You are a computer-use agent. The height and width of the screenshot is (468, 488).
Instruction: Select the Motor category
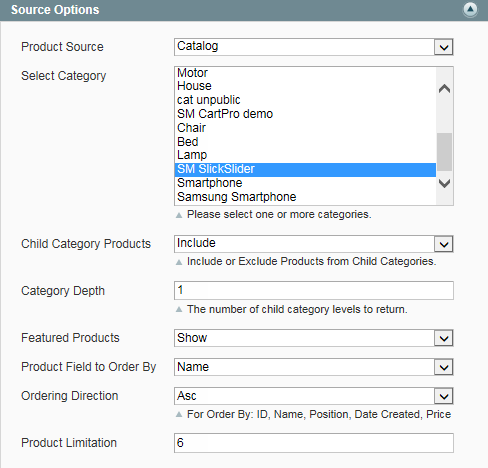[305, 73]
